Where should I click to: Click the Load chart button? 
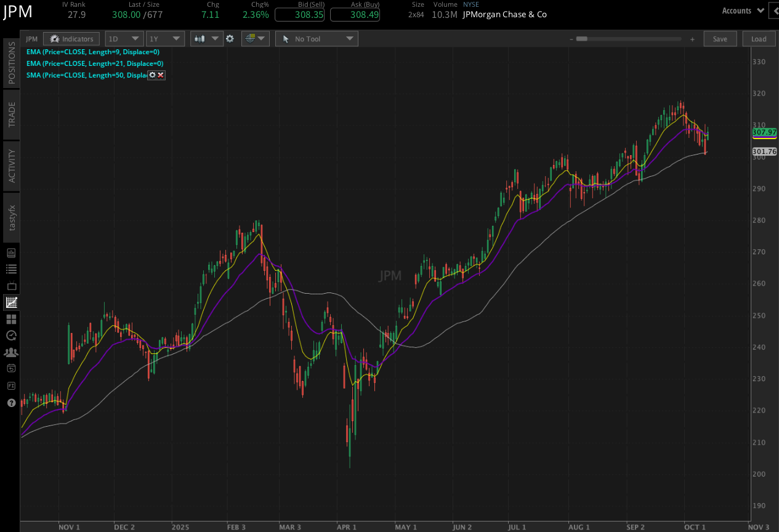[x=759, y=39]
